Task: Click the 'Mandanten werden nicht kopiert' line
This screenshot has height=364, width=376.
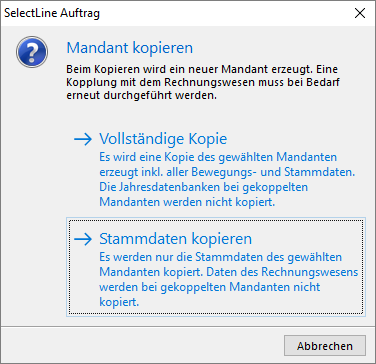Action: click(x=187, y=202)
